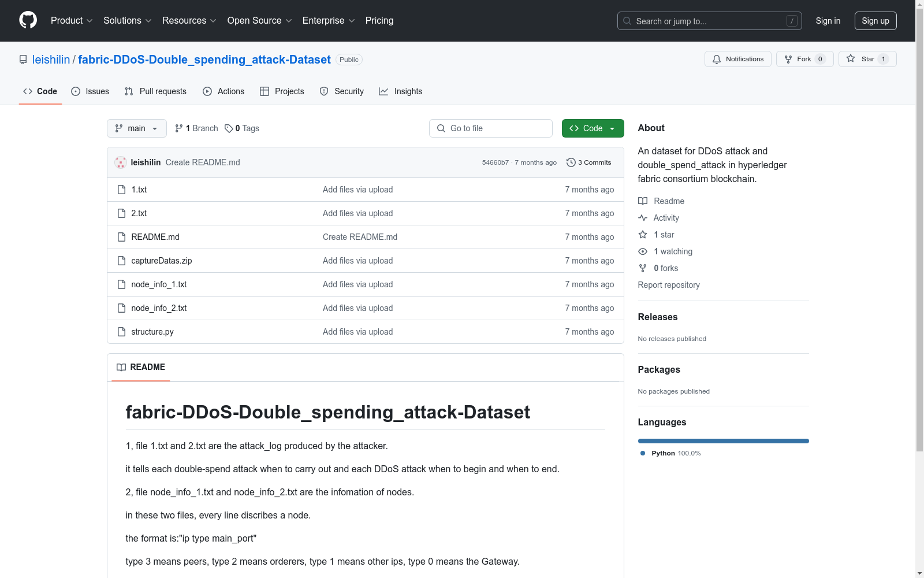Open the Pricing page
924x578 pixels.
pyautogui.click(x=379, y=21)
